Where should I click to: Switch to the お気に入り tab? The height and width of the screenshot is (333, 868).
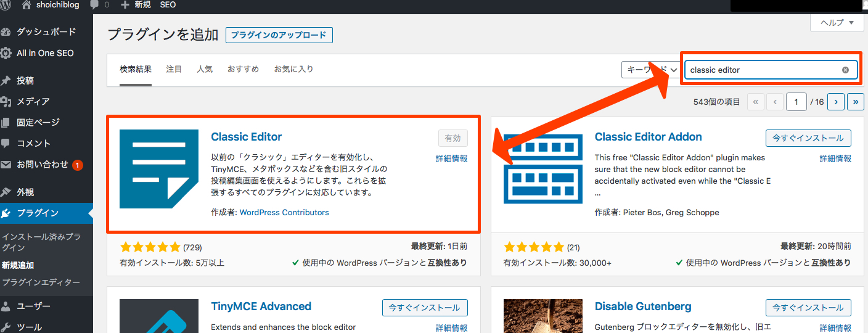tap(293, 69)
